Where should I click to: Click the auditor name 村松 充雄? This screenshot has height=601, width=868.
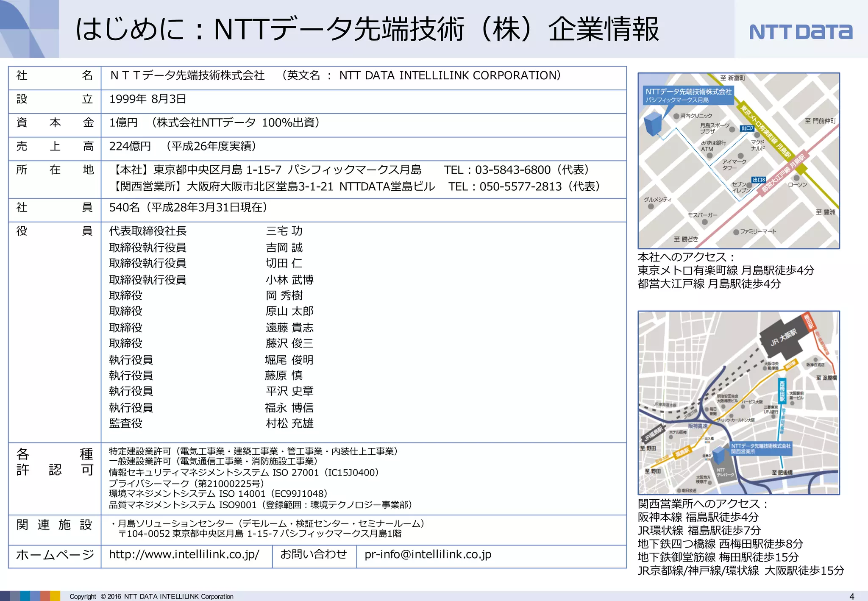point(289,423)
